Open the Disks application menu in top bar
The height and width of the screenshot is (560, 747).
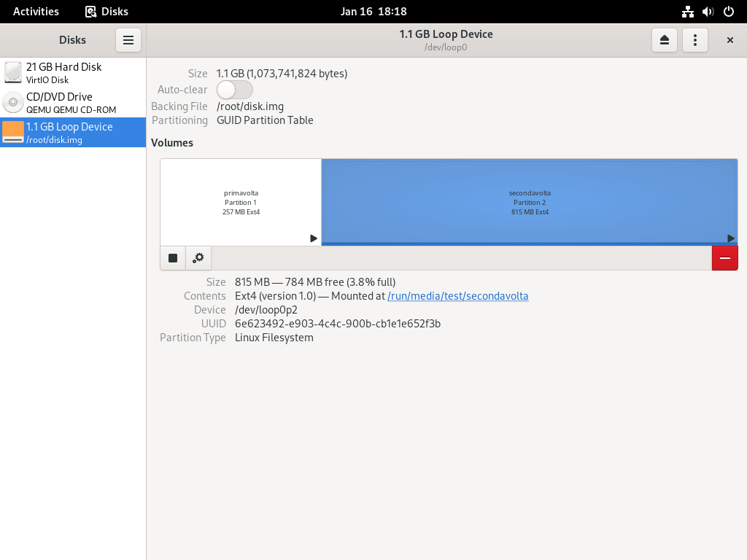[x=107, y=12]
